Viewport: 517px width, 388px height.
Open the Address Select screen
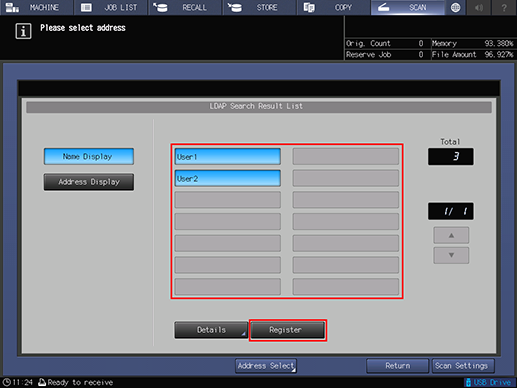[x=266, y=366]
